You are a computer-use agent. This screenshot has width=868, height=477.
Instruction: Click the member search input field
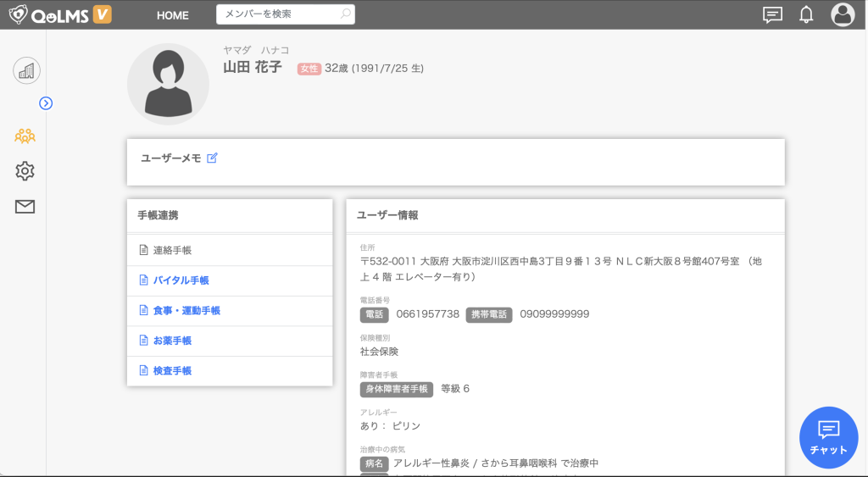278,14
